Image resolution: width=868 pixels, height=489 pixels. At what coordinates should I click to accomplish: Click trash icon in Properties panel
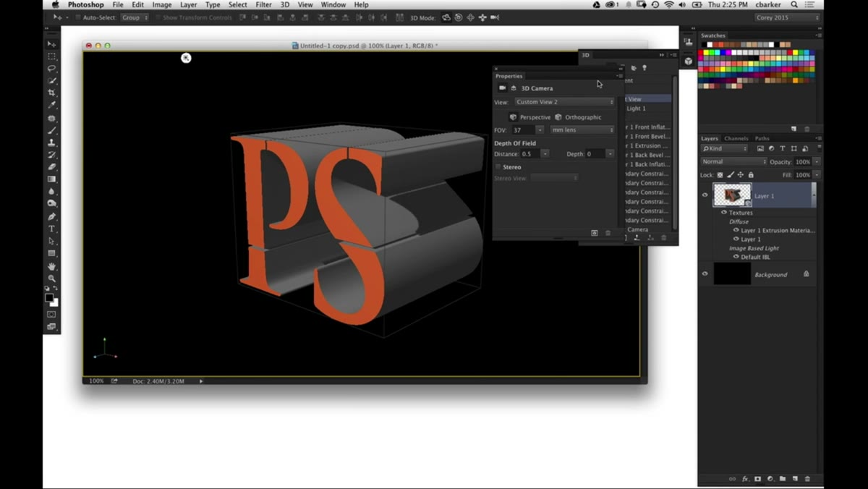click(608, 233)
